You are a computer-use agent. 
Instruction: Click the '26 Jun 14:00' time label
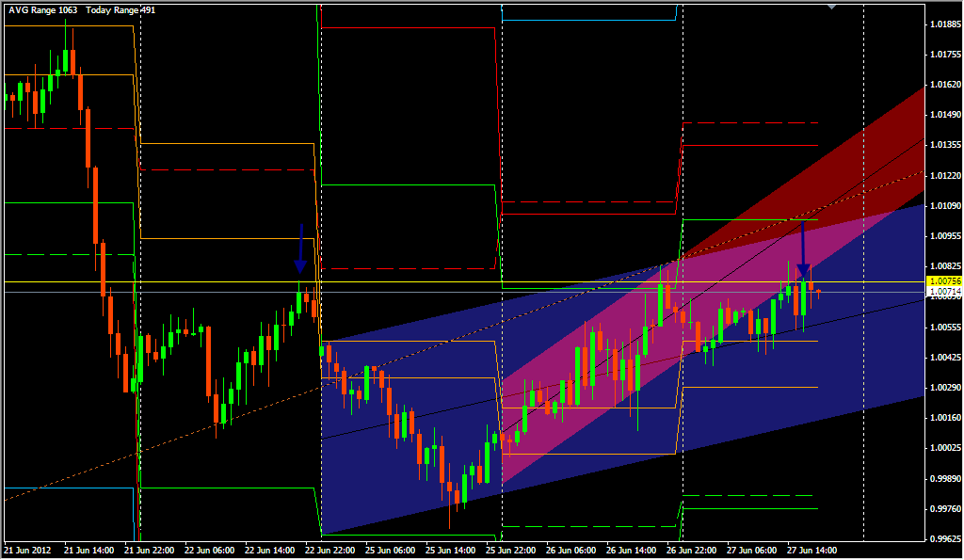point(632,551)
